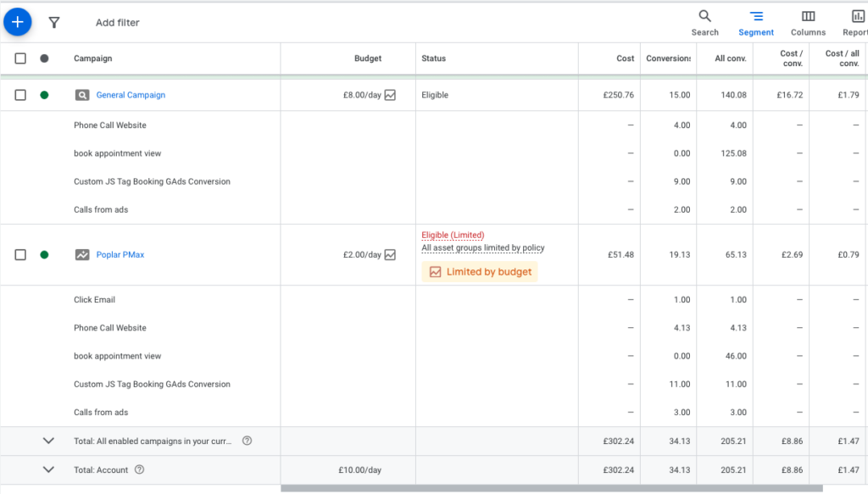Sort by the Cost column header
Viewport: 868px width, 494px height.
point(625,58)
